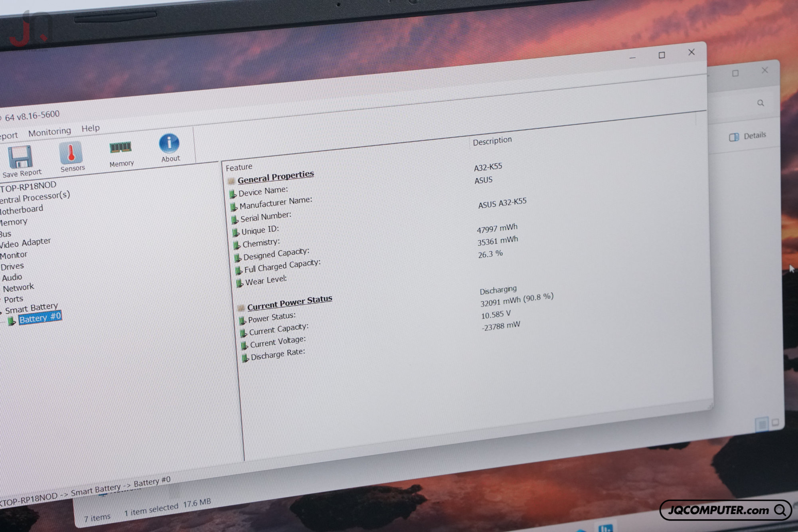Switch back window to large thumbnails view
798x532 pixels.
(775, 422)
